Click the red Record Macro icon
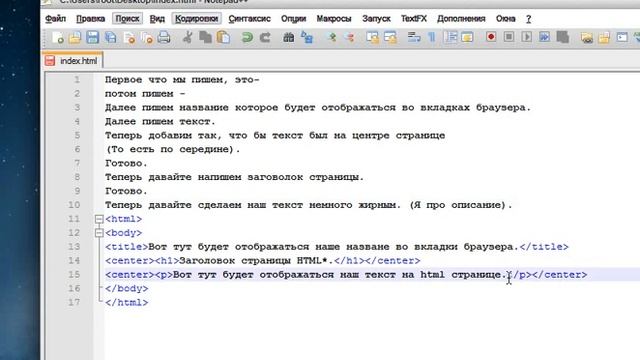640x360 pixels. [x=491, y=37]
